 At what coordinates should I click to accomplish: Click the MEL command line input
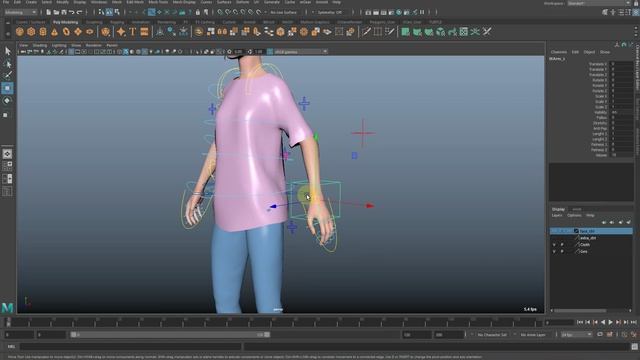131,347
